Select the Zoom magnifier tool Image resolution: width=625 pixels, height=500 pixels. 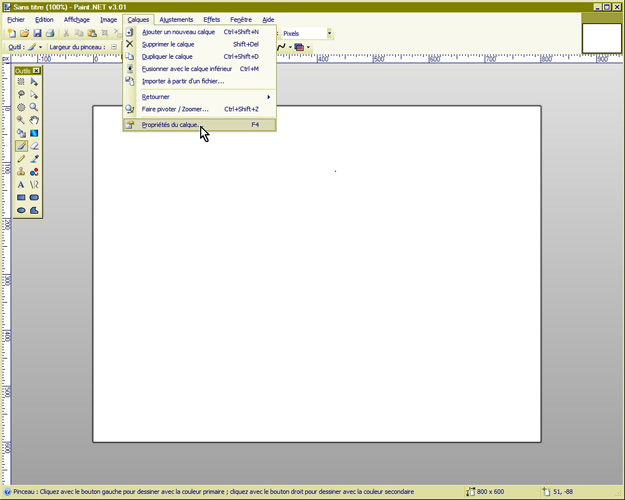pos(34,107)
